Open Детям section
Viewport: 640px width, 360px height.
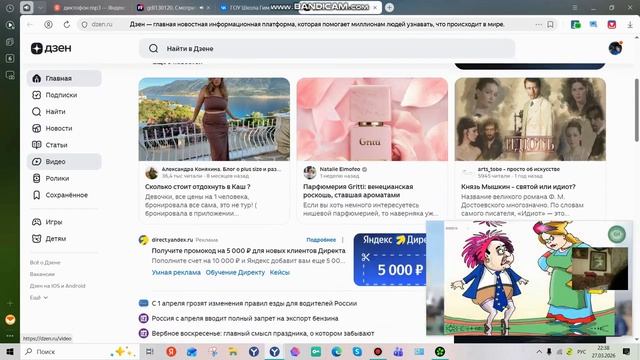coord(64,239)
